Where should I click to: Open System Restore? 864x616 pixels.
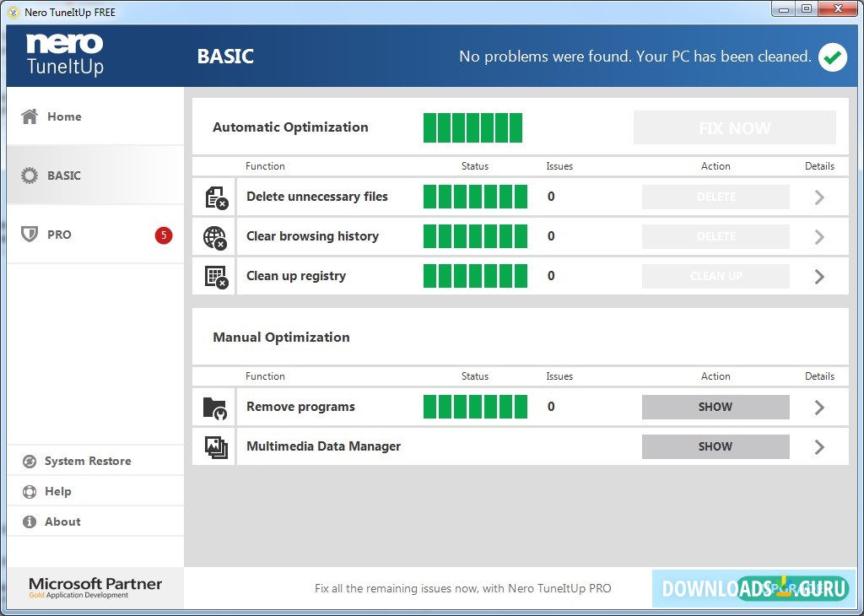[x=95, y=461]
